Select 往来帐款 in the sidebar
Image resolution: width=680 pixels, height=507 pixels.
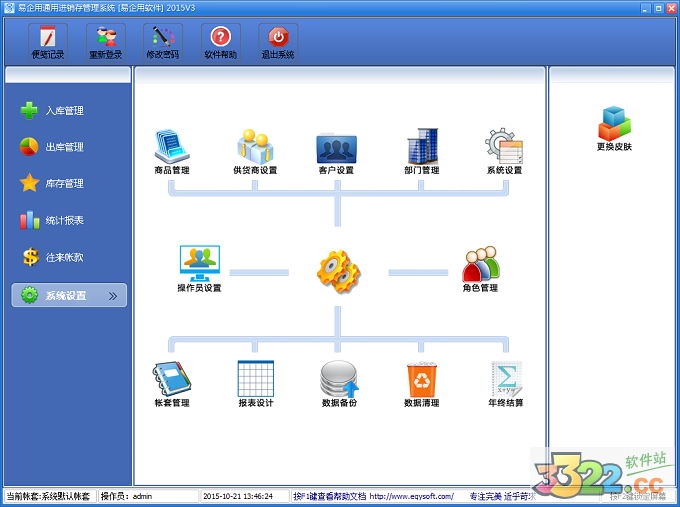(x=52, y=257)
